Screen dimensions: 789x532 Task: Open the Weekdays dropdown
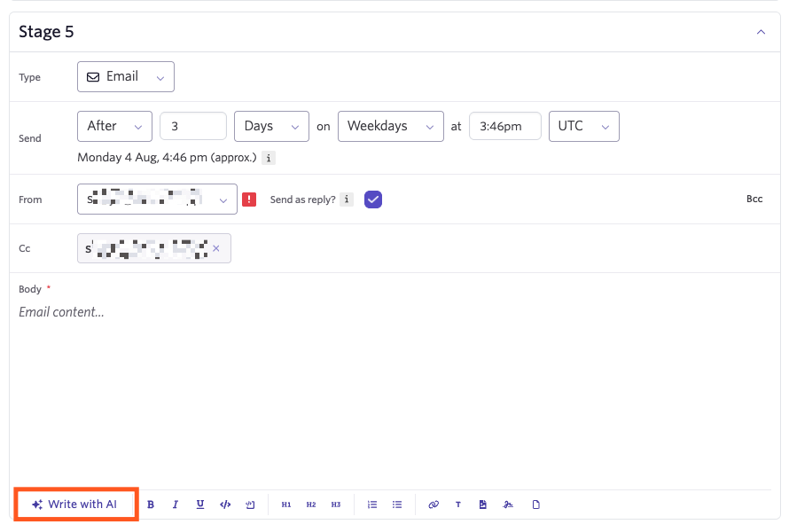click(391, 126)
